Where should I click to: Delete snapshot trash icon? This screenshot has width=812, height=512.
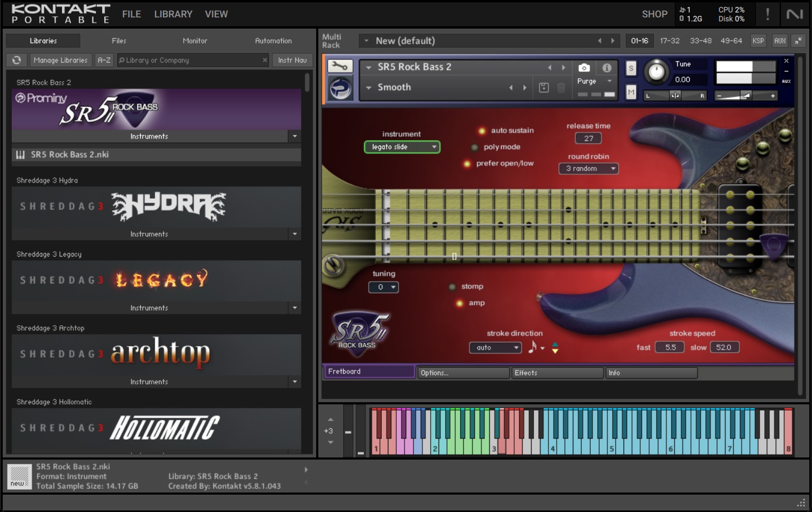(561, 87)
